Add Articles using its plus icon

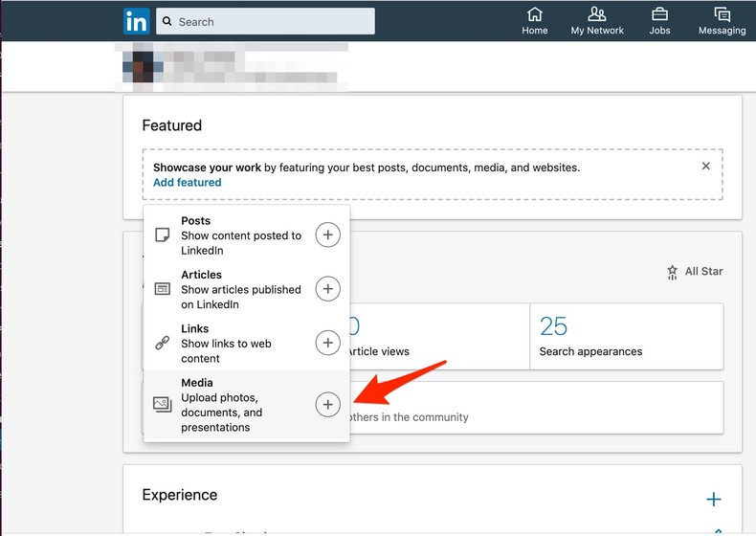[x=327, y=289]
